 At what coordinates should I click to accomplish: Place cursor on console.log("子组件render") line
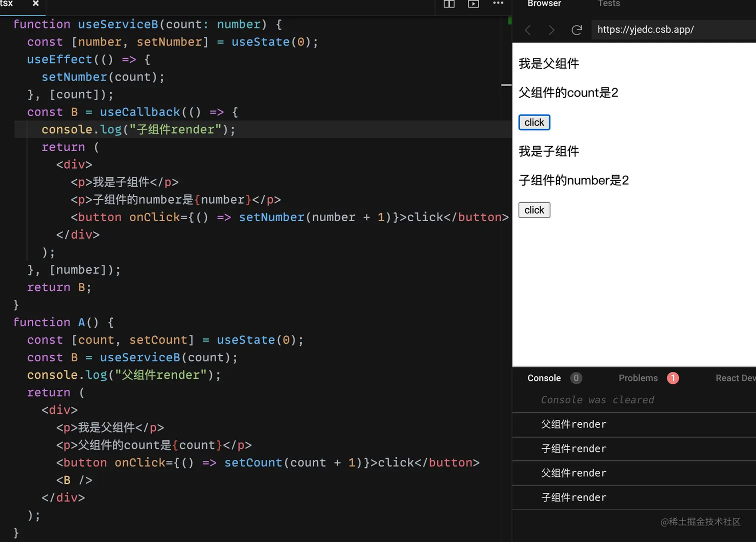pyautogui.click(x=138, y=130)
